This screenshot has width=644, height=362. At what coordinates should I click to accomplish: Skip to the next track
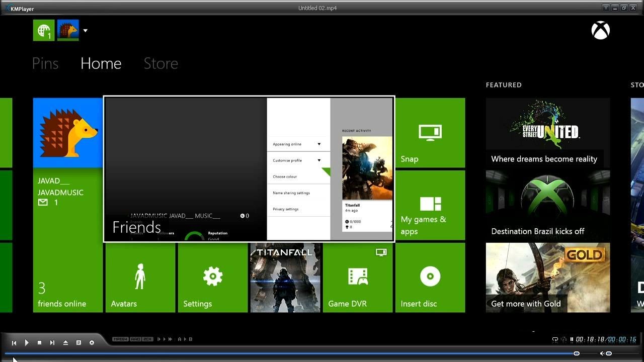pyautogui.click(x=52, y=343)
